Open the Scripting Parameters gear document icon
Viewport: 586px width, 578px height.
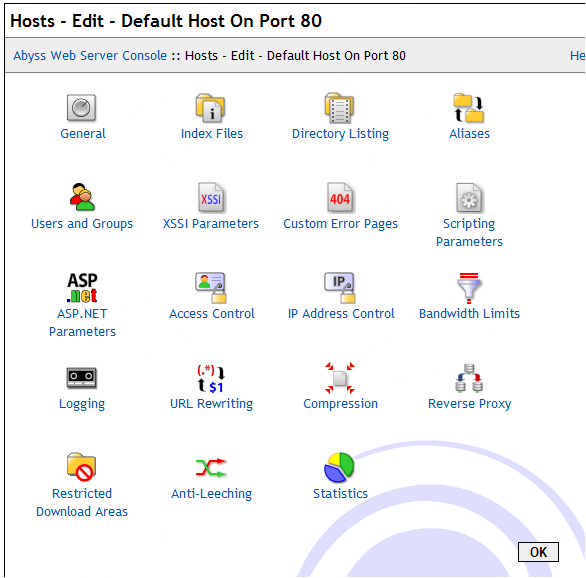pos(469,198)
